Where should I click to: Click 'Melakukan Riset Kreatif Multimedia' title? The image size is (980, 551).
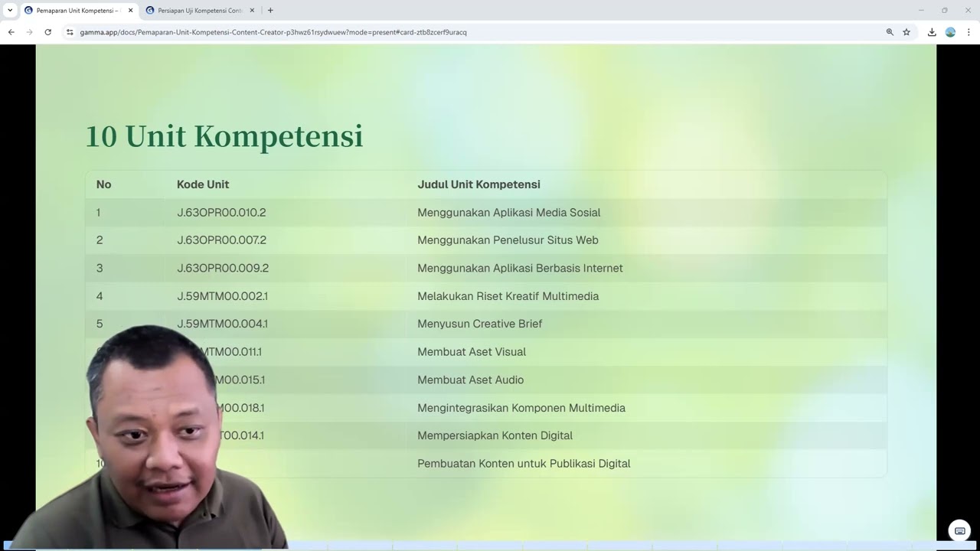(x=508, y=296)
